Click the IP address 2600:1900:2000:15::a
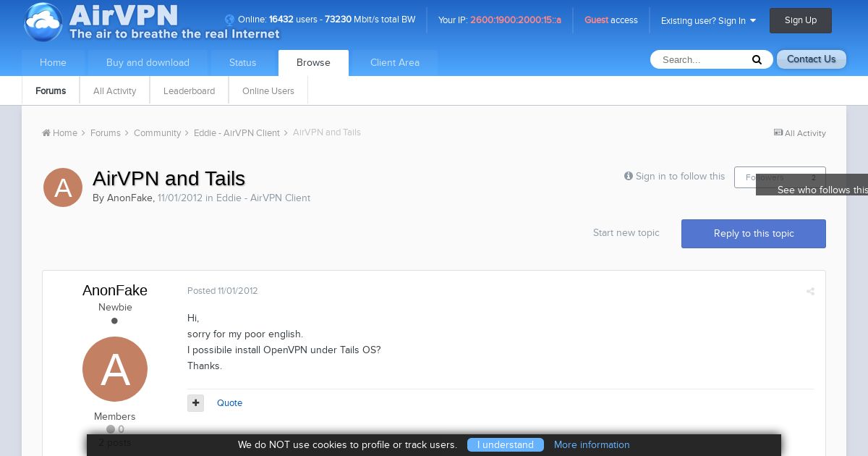 coord(516,20)
